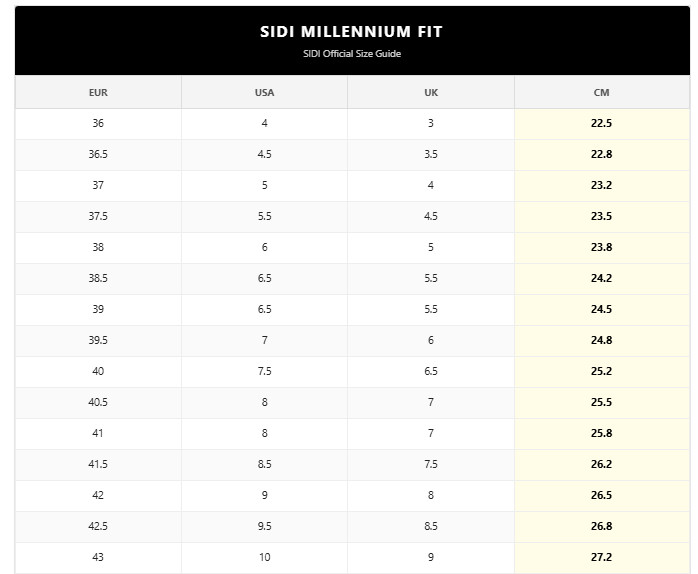
Task: Select USA size 7.5 cell
Action: (x=264, y=371)
